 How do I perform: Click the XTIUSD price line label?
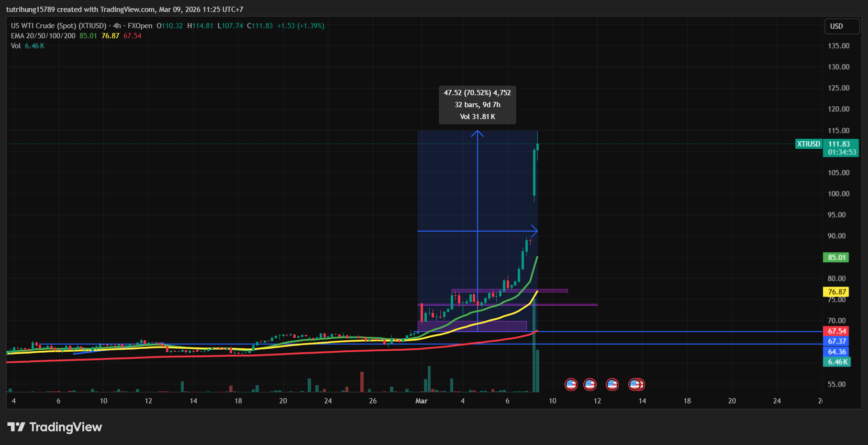808,144
